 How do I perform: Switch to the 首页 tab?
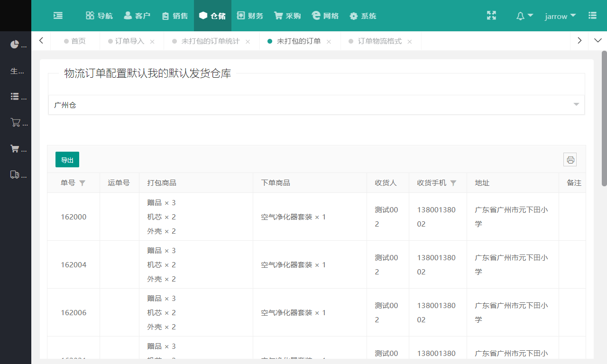pos(79,41)
